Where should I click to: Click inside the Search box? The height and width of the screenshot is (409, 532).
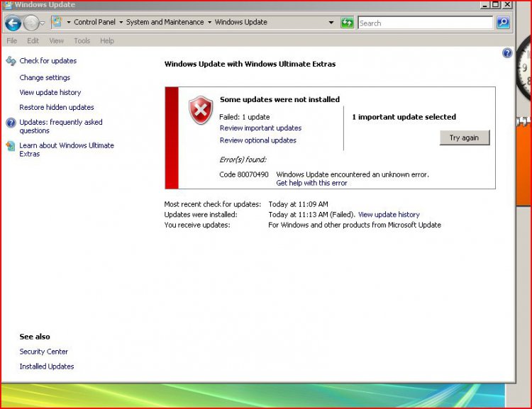point(425,23)
